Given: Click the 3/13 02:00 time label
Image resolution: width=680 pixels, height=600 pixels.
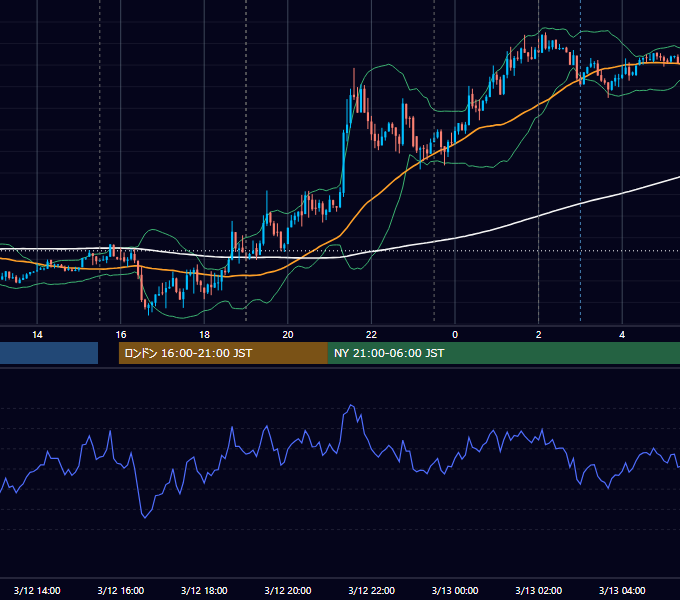Looking at the screenshot, I should point(538,590).
